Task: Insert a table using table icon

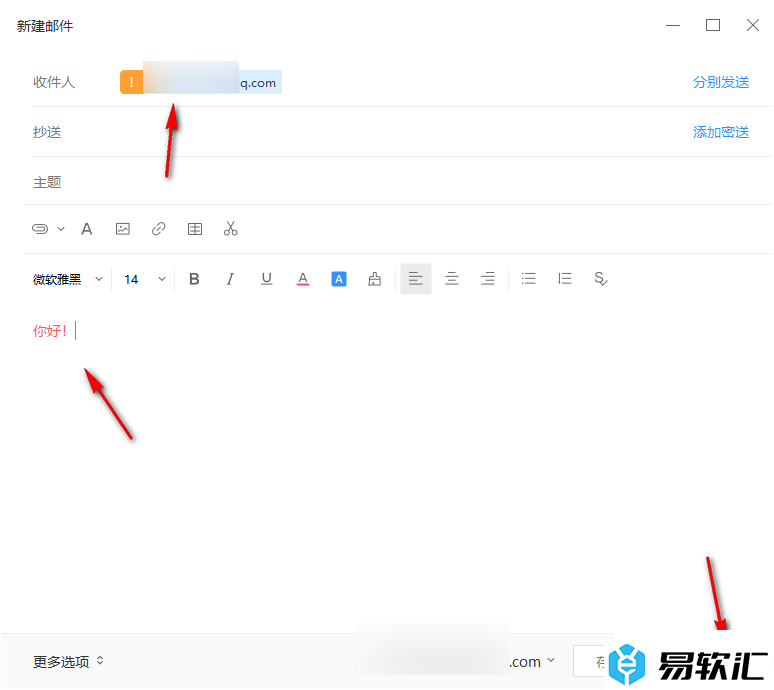Action: click(x=194, y=229)
